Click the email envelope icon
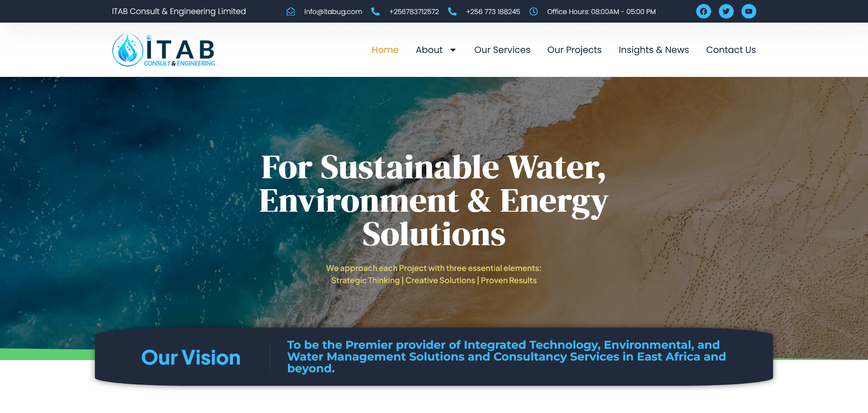Image resolution: width=868 pixels, height=413 pixels. [x=291, y=11]
